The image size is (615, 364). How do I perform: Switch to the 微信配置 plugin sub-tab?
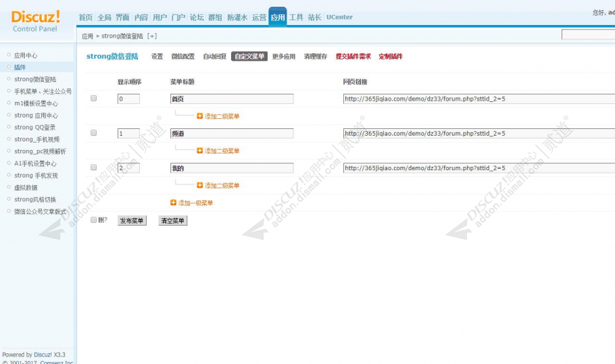pyautogui.click(x=182, y=57)
